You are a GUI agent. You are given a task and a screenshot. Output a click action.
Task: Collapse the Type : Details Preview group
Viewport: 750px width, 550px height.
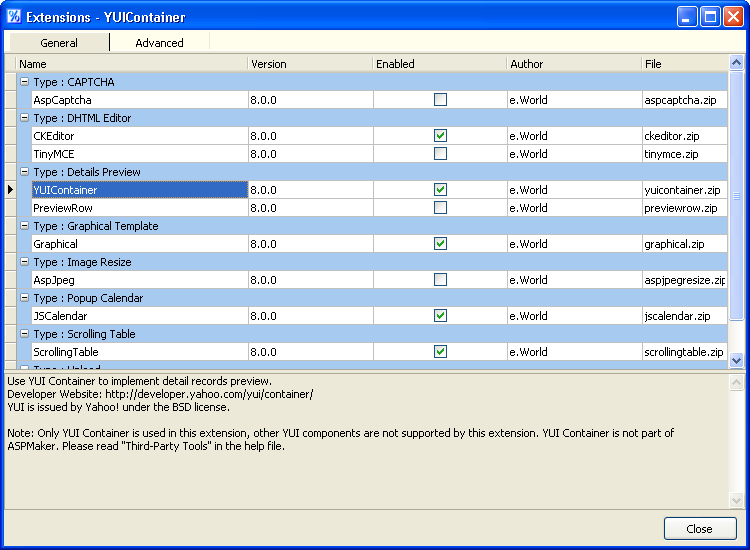tap(24, 172)
